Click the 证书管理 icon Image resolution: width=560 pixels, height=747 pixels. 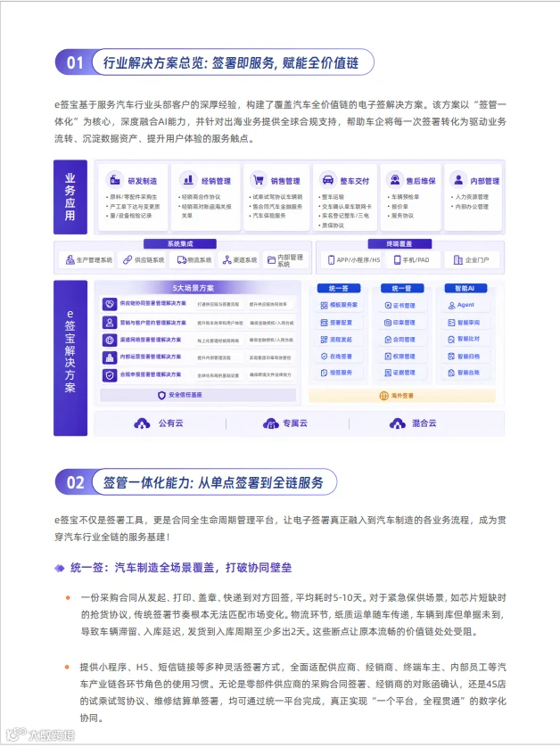coord(388,306)
